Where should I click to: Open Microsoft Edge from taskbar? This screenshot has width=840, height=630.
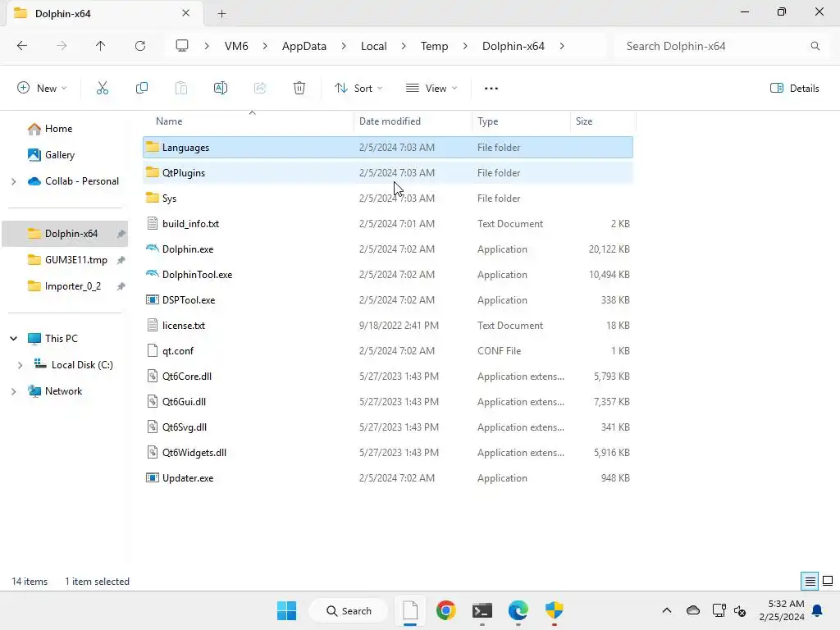coord(518,610)
